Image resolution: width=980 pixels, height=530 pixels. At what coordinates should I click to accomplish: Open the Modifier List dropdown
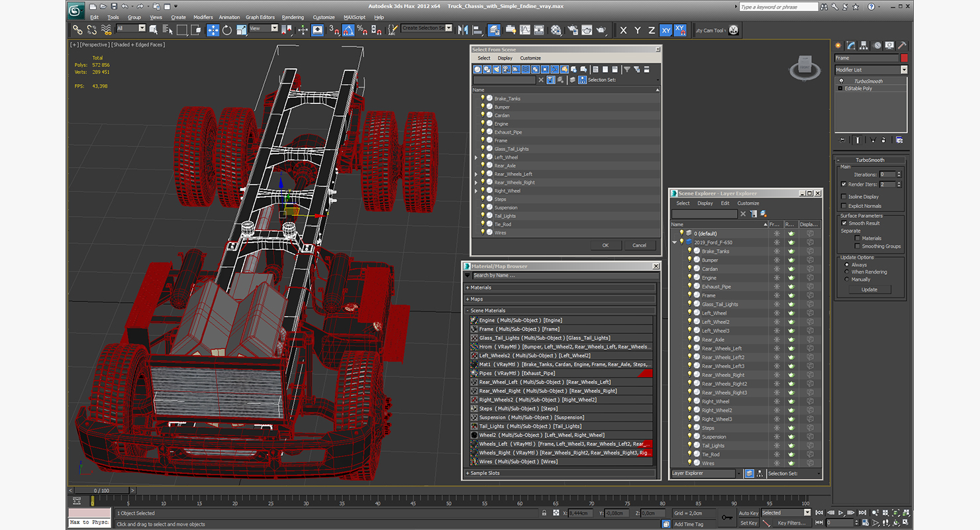(871, 70)
